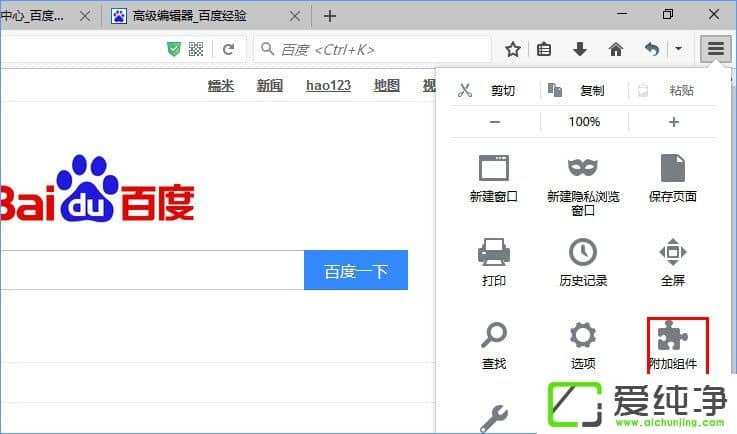This screenshot has width=737, height=434.
Task: Expand dropdown arrow next to undo-arrow icon
Action: 678,49
